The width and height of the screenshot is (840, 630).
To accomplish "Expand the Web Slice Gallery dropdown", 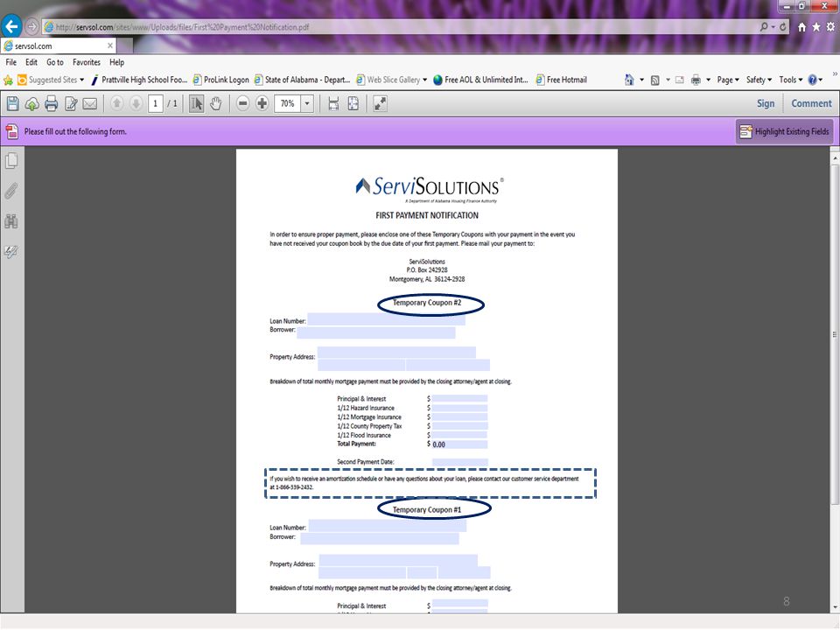I will [425, 80].
